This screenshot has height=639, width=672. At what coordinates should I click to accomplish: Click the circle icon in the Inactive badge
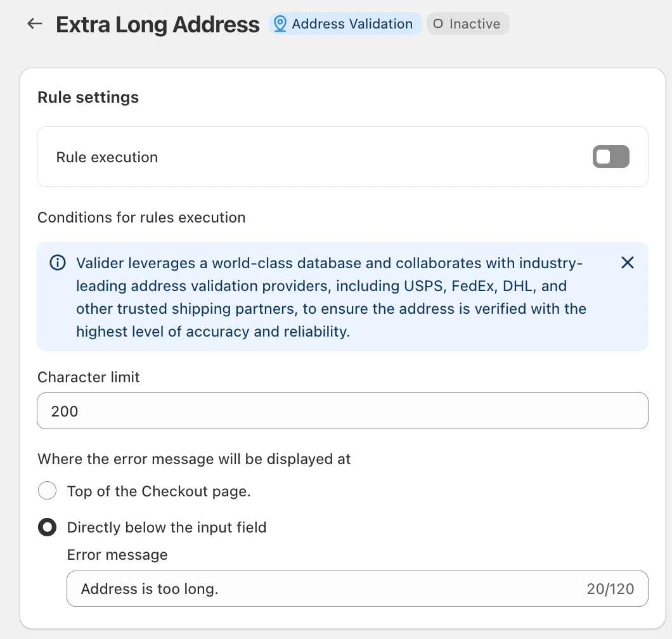(x=438, y=24)
